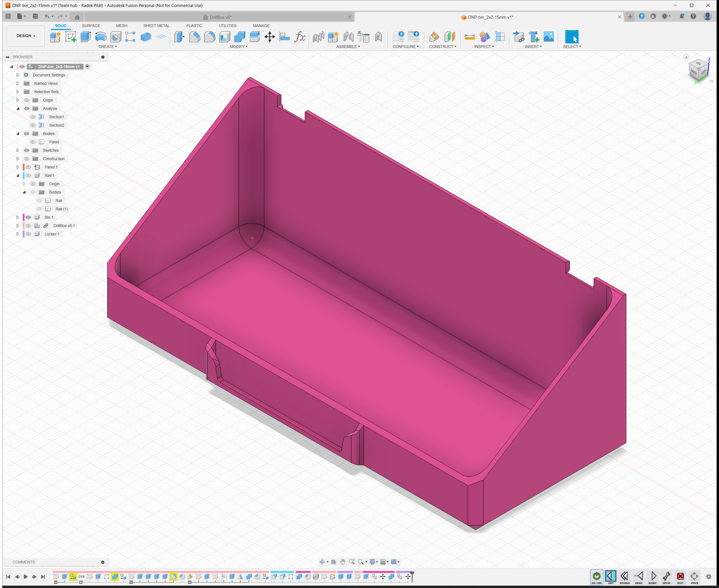The image size is (719, 588).
Task: Expand the Named Views node
Action: pyautogui.click(x=18, y=83)
